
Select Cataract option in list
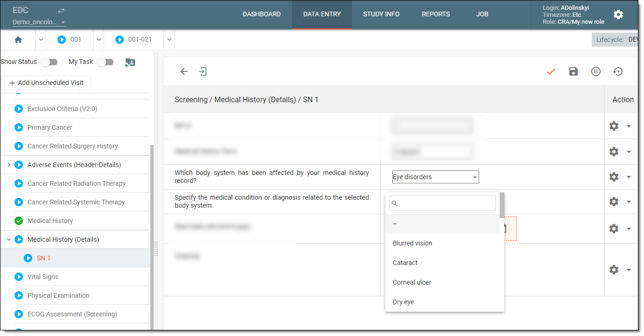(442, 263)
